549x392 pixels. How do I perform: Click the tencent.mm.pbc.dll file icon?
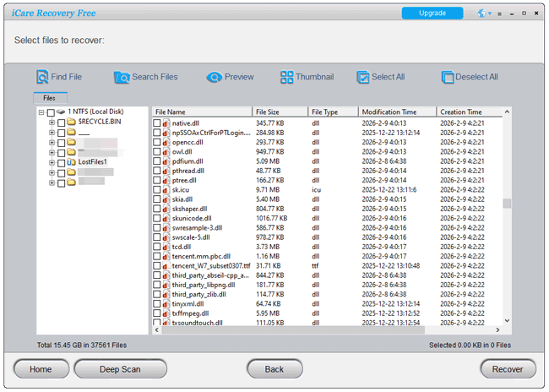click(166, 256)
